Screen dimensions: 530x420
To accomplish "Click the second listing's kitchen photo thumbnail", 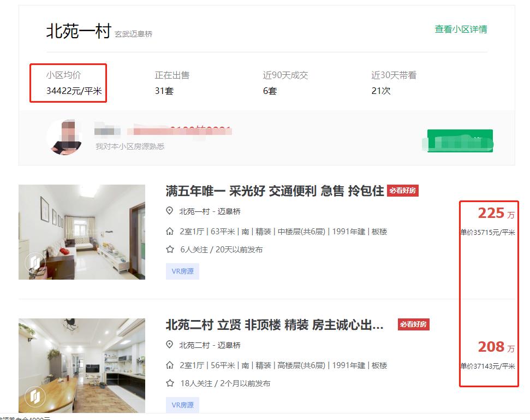I will (81, 365).
